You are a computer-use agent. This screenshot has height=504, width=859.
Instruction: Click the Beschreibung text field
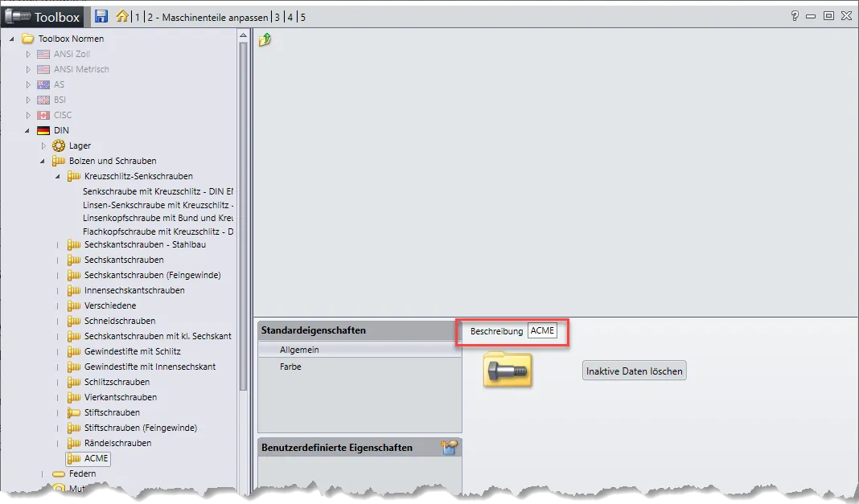click(543, 331)
